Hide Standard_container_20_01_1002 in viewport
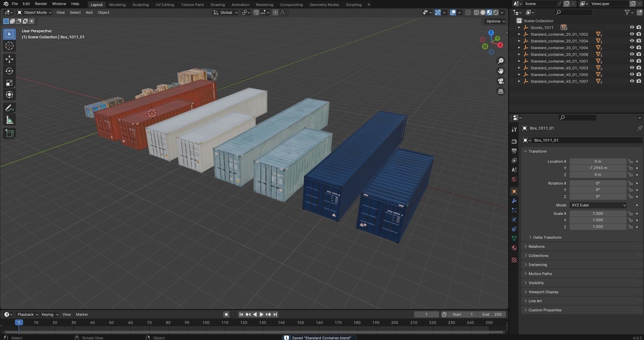 [632, 34]
